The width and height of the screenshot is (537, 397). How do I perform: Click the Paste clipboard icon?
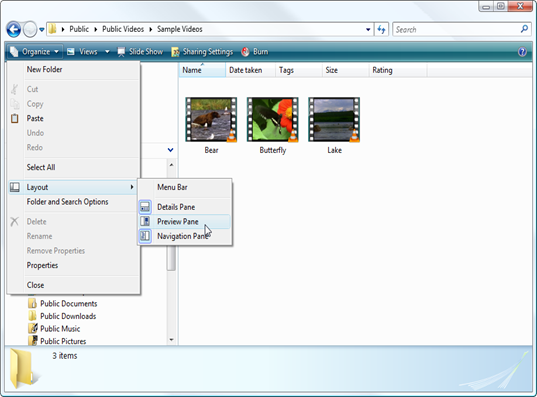pos(15,119)
